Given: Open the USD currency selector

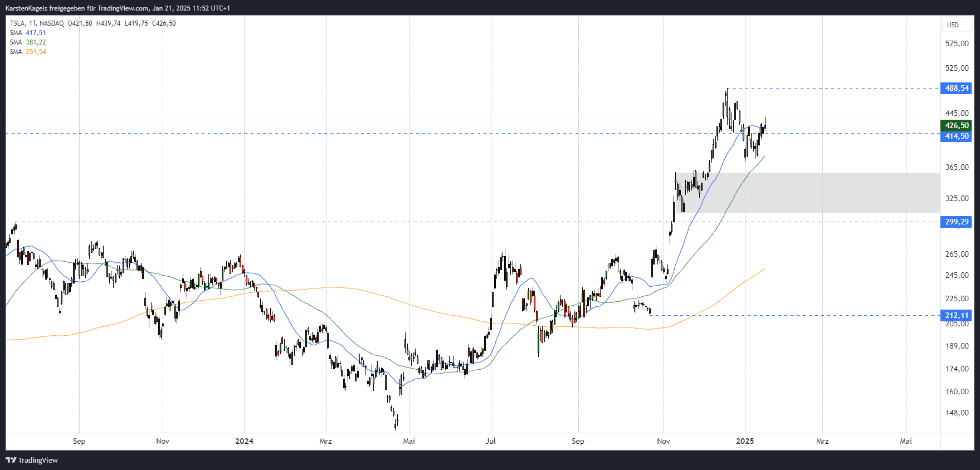Looking at the screenshot, I should point(953,25).
